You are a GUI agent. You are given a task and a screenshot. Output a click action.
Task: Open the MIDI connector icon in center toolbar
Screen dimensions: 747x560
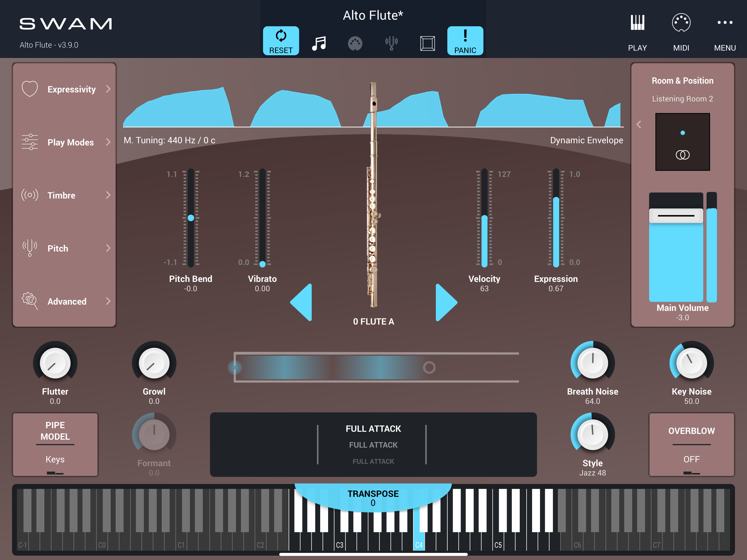355,43
